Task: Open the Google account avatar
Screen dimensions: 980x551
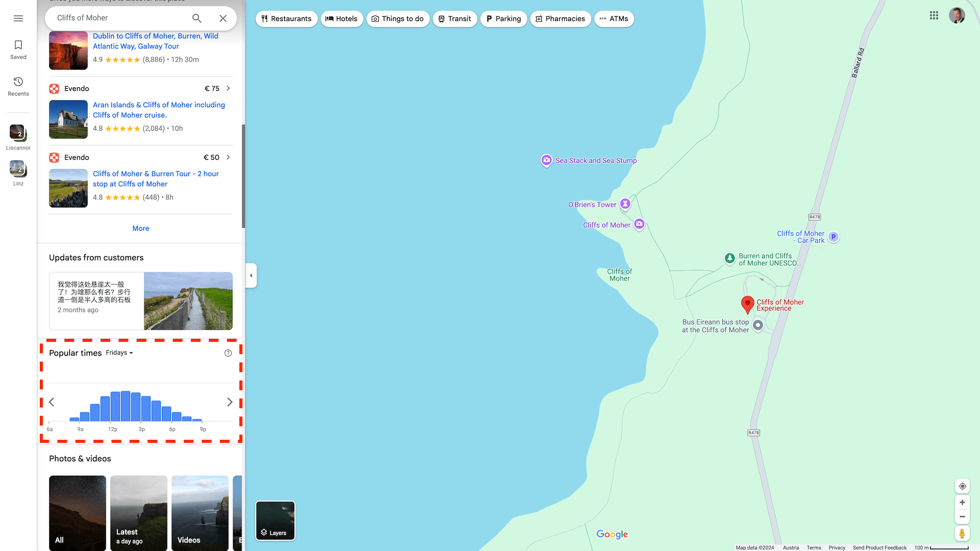Action: (x=957, y=15)
